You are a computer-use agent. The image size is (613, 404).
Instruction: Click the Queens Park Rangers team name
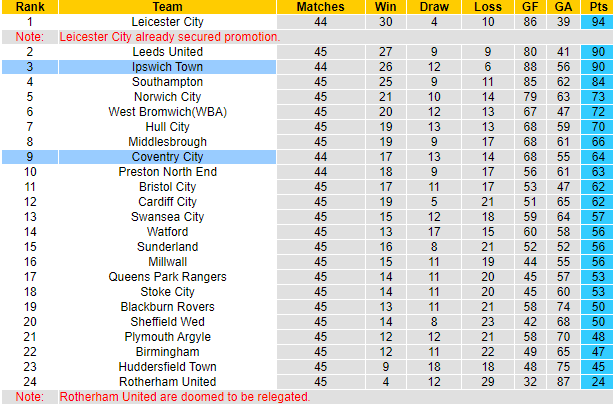pyautogui.click(x=167, y=277)
